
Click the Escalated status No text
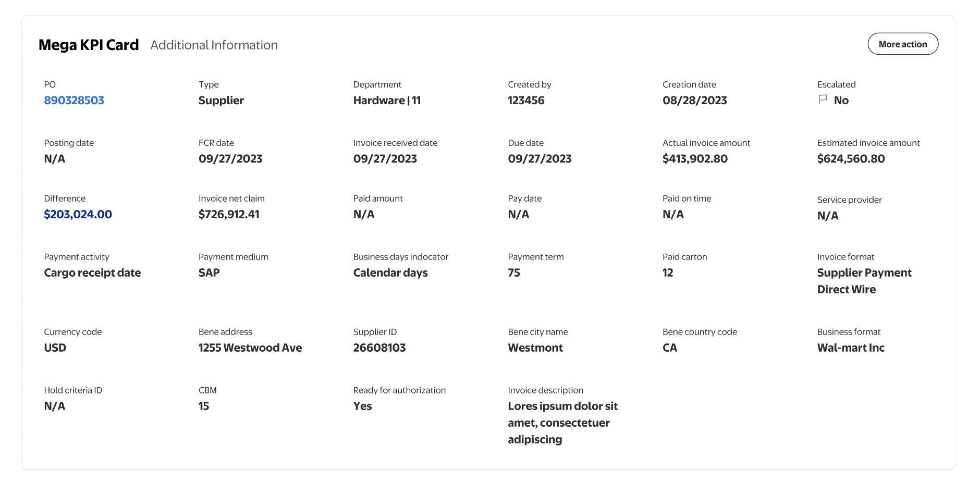(841, 101)
